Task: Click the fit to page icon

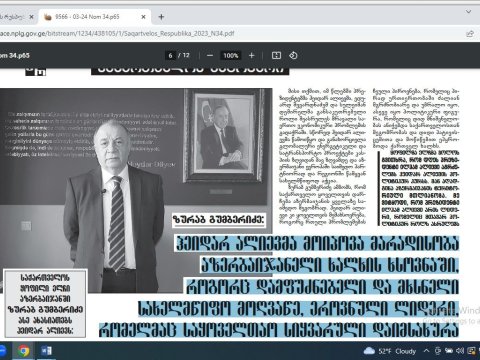Action: (276, 55)
